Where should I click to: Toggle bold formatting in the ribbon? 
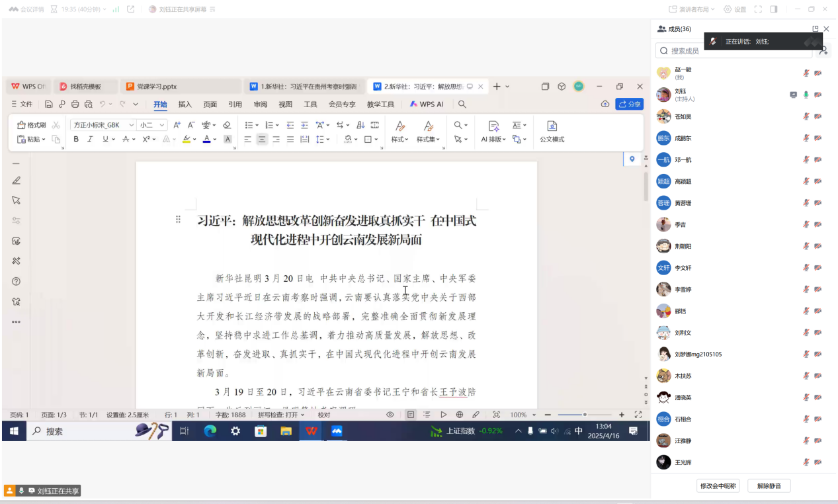(76, 140)
